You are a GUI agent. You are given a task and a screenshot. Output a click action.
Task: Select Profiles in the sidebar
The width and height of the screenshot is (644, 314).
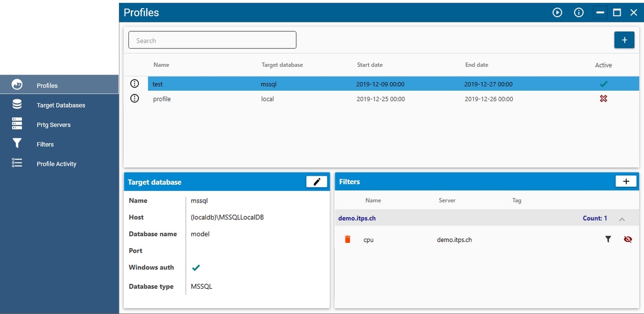47,85
